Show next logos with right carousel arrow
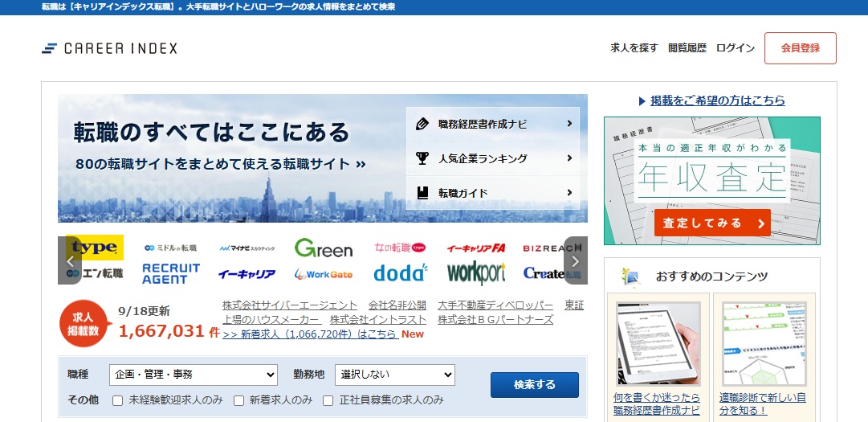The width and height of the screenshot is (868, 422). pos(576,261)
